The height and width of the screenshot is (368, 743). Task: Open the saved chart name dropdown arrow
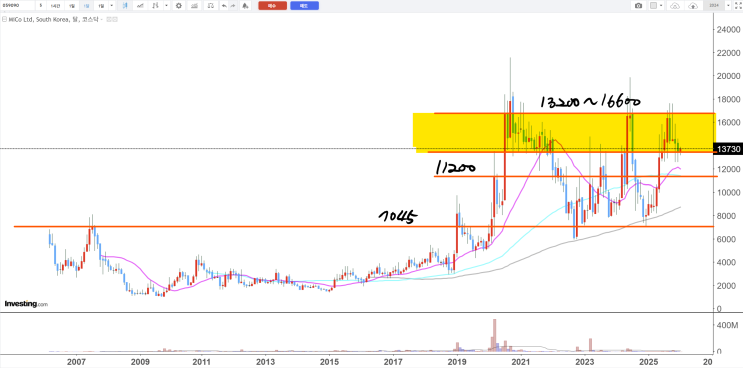click(728, 6)
